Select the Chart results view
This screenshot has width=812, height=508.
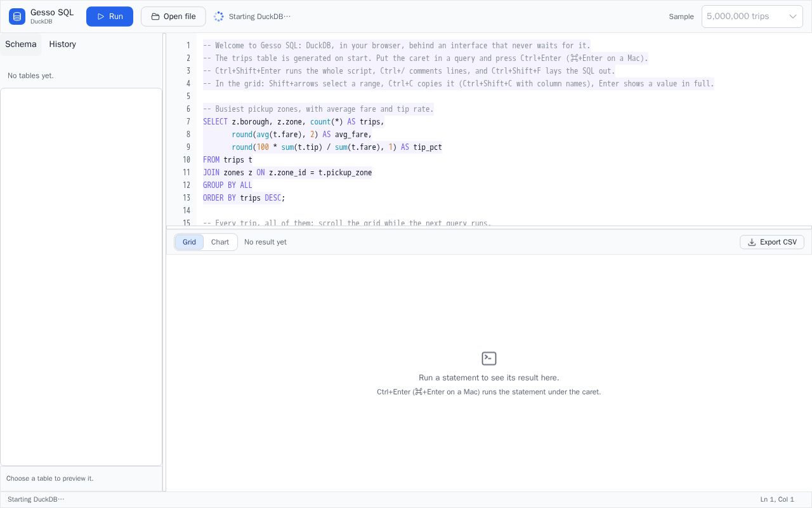tap(220, 242)
